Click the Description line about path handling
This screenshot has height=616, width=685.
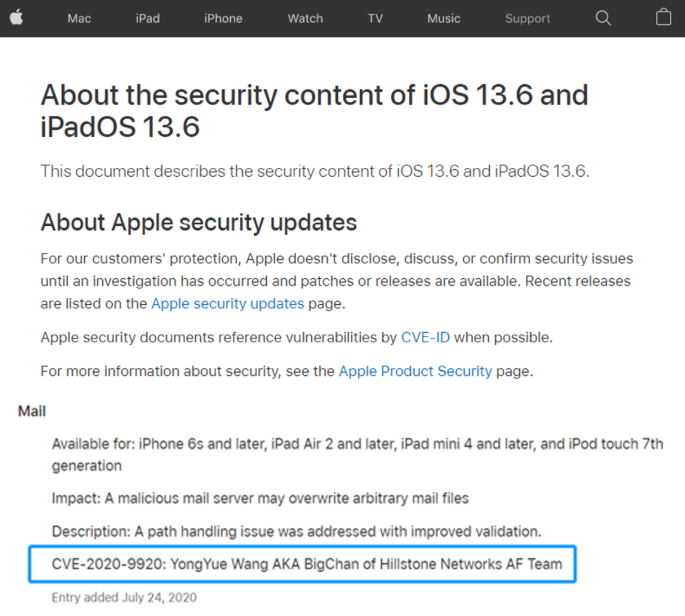tap(297, 531)
